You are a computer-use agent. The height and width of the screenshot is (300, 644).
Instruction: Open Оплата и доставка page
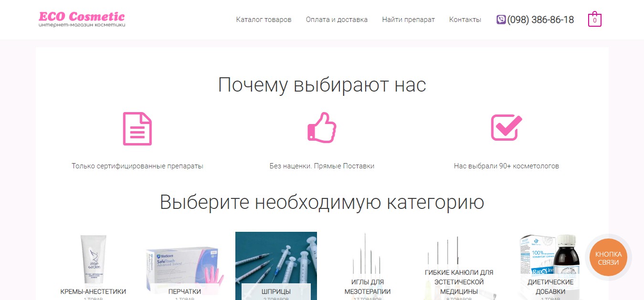337,20
